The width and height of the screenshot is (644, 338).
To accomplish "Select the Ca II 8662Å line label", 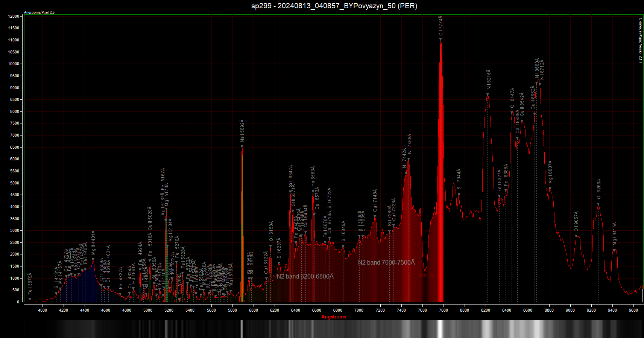I will click(x=533, y=97).
